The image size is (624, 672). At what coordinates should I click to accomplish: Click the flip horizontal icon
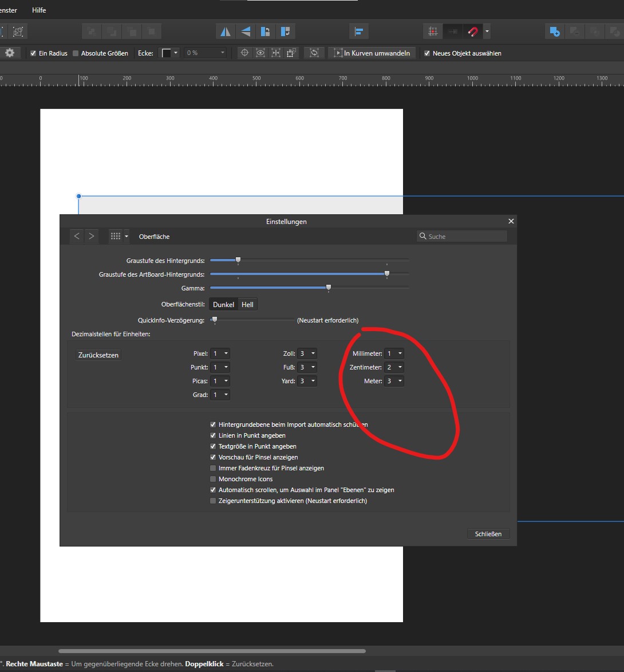click(226, 32)
